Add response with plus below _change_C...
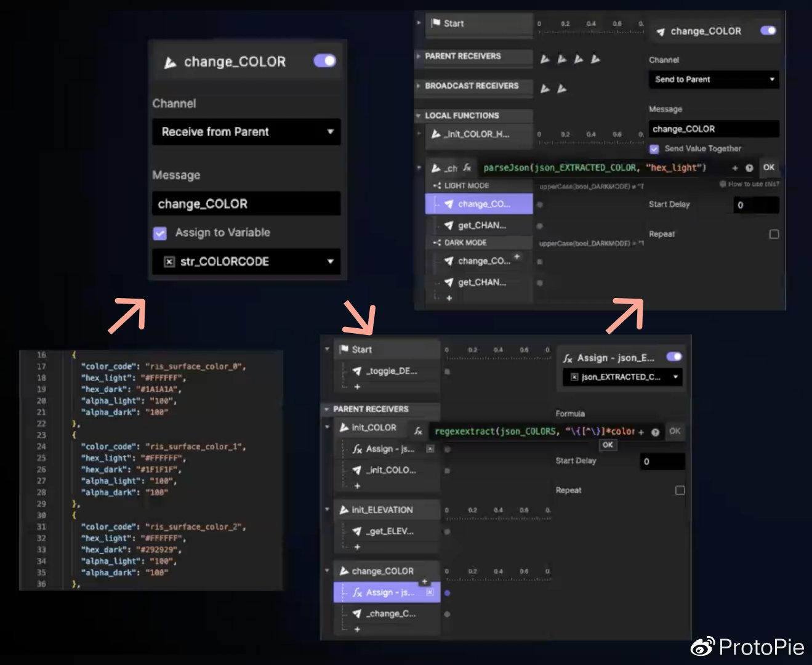812x665 pixels. pos(357,629)
